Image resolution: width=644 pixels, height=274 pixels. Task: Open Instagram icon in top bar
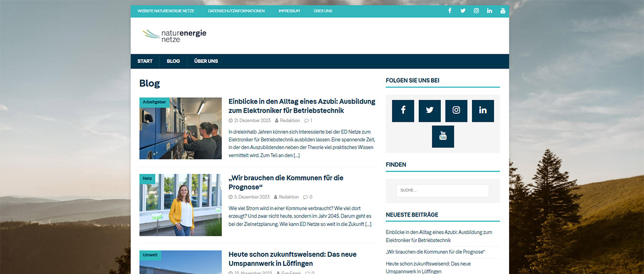click(x=476, y=11)
